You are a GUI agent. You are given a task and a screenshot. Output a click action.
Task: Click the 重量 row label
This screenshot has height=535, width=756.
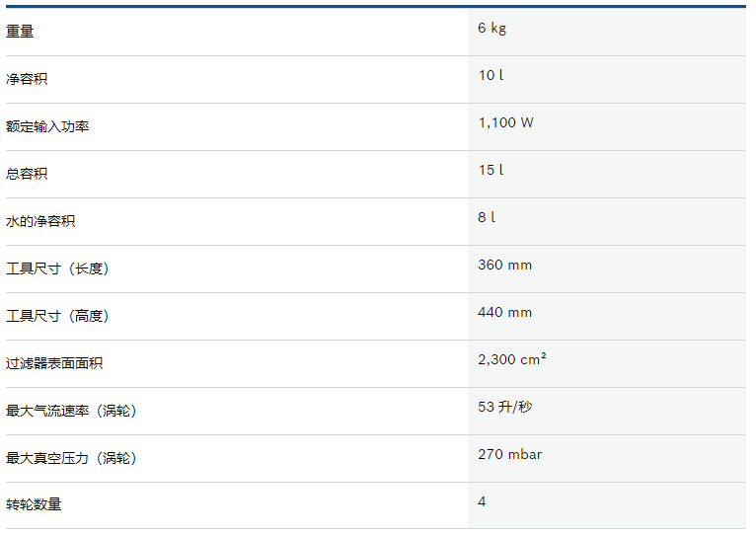20,32
